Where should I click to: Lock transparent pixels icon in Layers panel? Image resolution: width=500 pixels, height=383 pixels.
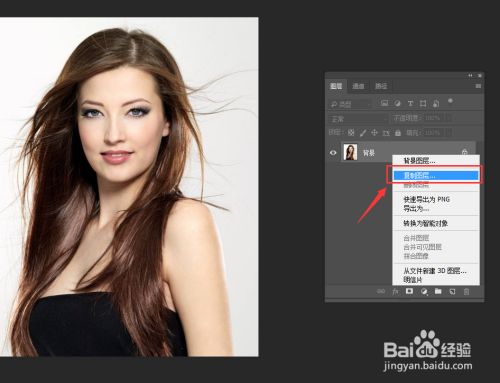point(351,133)
